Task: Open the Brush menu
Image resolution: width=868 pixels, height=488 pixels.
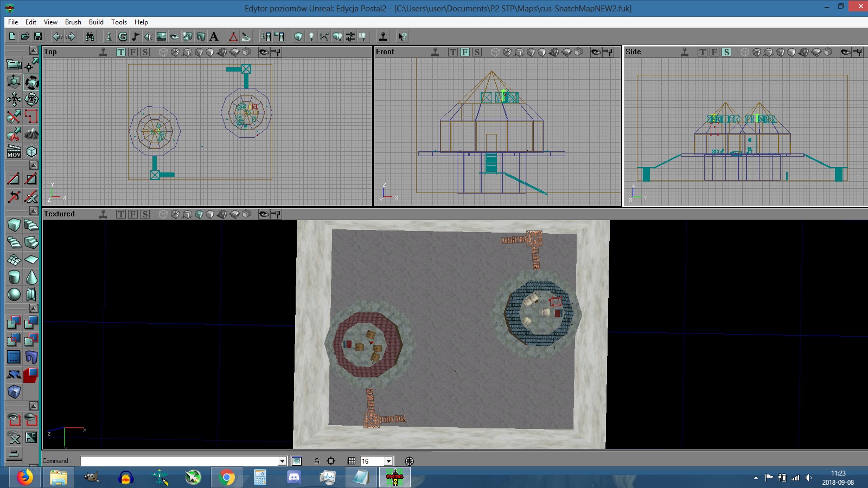Action: pyautogui.click(x=73, y=22)
